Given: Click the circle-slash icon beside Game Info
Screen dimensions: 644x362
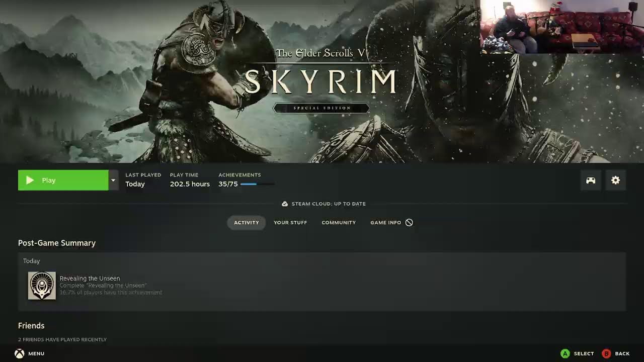Looking at the screenshot, I should 409,222.
